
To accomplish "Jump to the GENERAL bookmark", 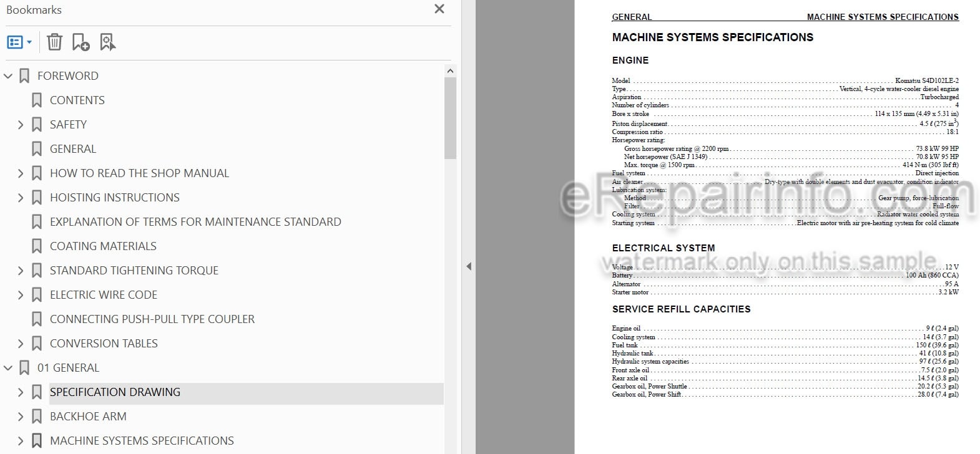I will [73, 149].
